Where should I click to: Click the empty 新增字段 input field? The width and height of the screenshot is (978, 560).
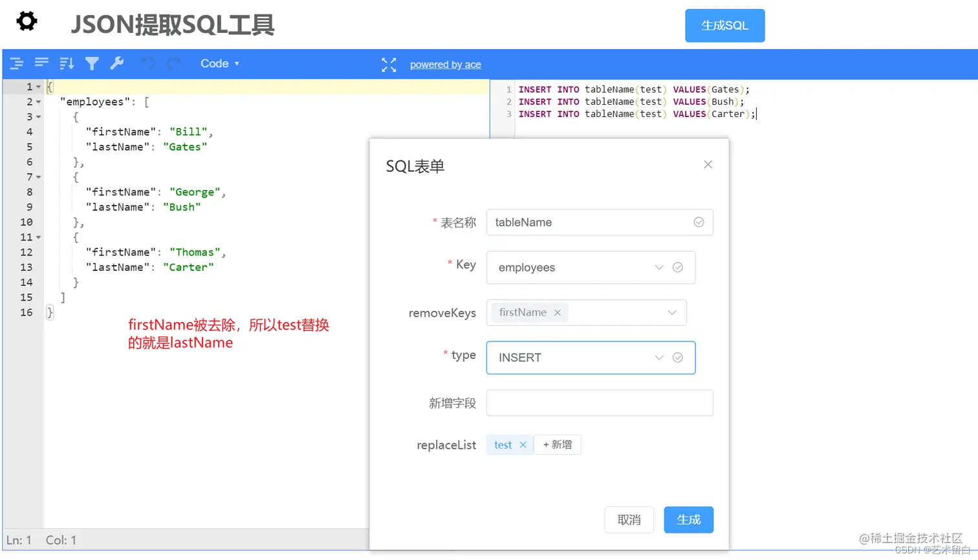(600, 403)
